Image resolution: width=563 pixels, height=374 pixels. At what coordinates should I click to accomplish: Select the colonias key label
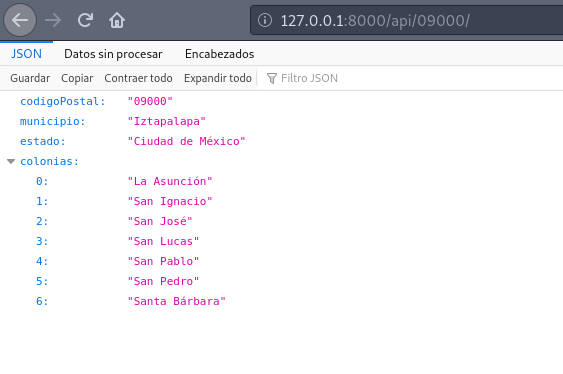(x=49, y=162)
